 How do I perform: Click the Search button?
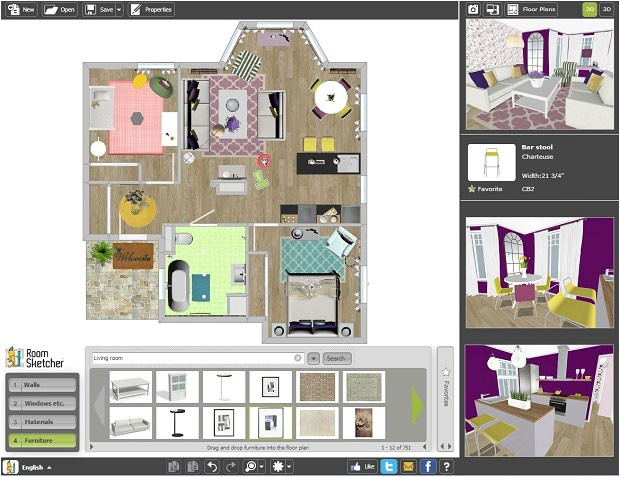coord(337,358)
